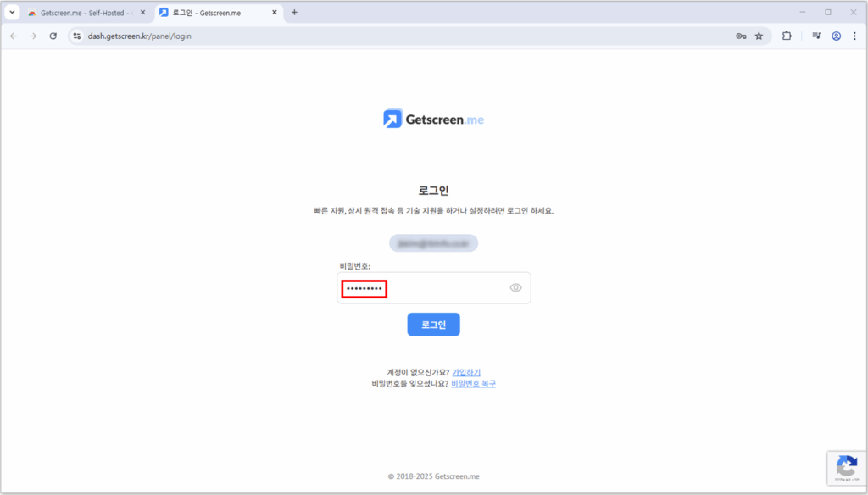868x495 pixels.
Task: Show the password with the eye icon
Action: (516, 287)
